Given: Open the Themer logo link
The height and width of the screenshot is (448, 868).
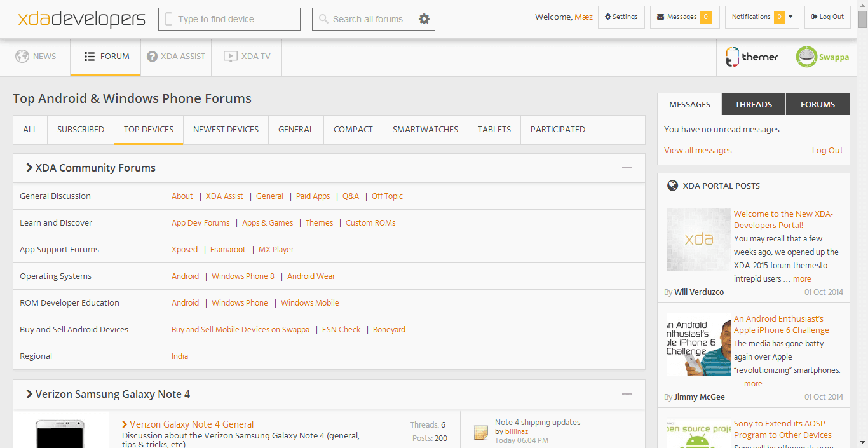Looking at the screenshot, I should click(752, 57).
